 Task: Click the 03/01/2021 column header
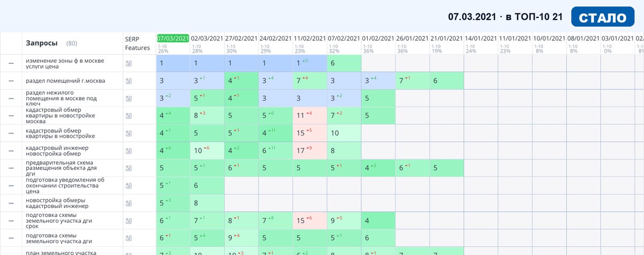coord(618,39)
